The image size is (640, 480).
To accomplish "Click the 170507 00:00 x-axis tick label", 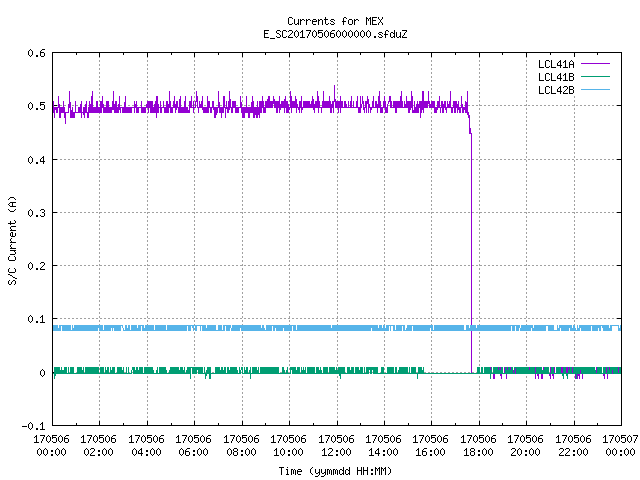I will pos(620,446).
